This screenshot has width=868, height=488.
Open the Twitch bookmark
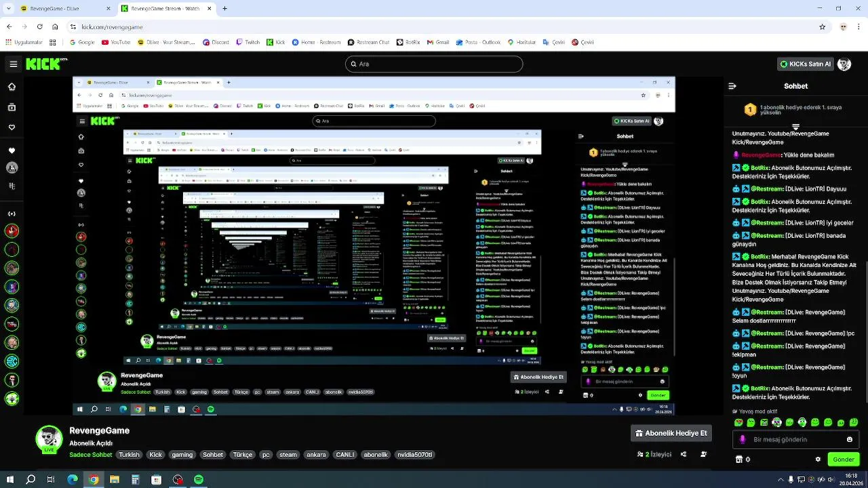(x=248, y=42)
